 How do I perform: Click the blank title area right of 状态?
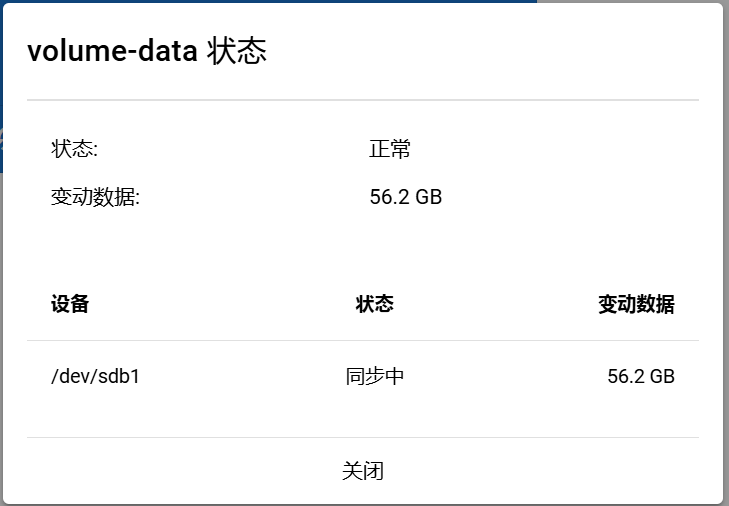(480, 52)
